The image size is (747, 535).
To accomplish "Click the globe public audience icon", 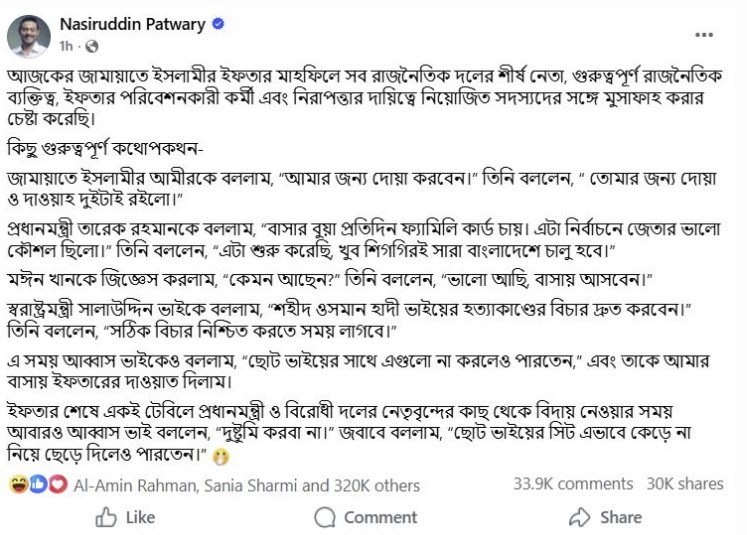I will [x=92, y=47].
